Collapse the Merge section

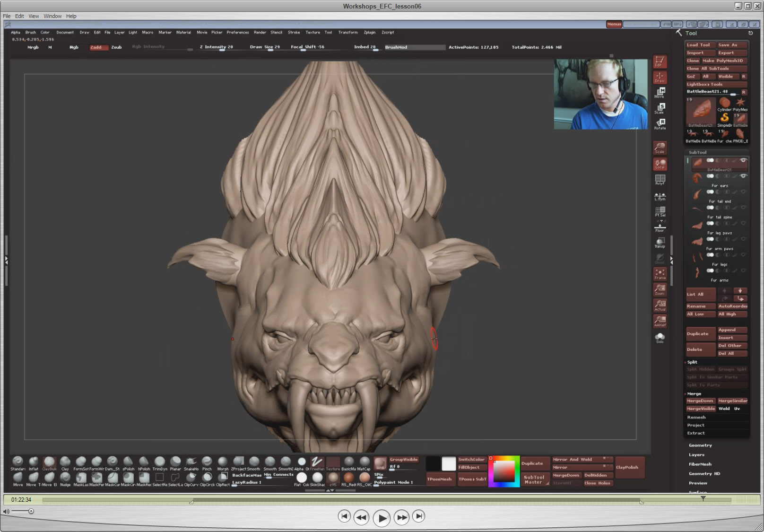click(x=694, y=393)
